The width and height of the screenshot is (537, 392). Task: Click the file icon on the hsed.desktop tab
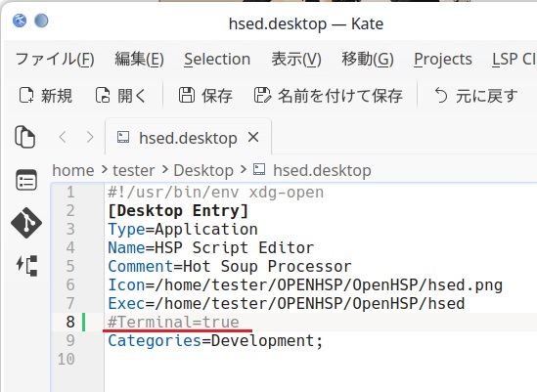[123, 137]
